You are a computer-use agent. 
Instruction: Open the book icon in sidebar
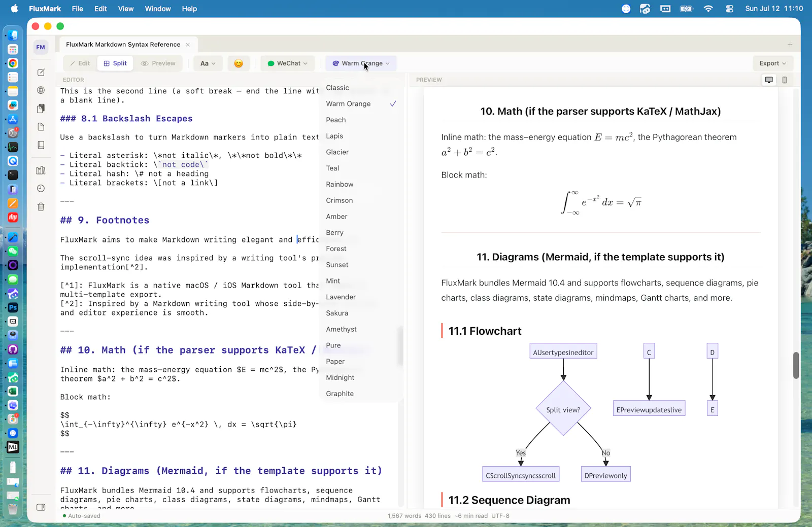pyautogui.click(x=41, y=145)
